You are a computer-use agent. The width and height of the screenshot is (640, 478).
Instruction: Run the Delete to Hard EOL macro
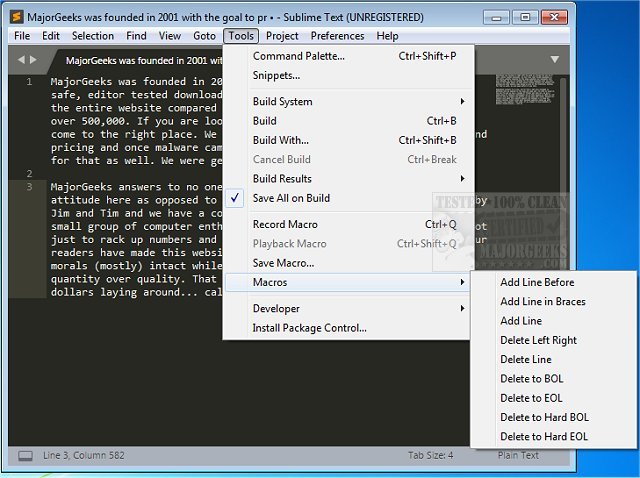(553, 436)
